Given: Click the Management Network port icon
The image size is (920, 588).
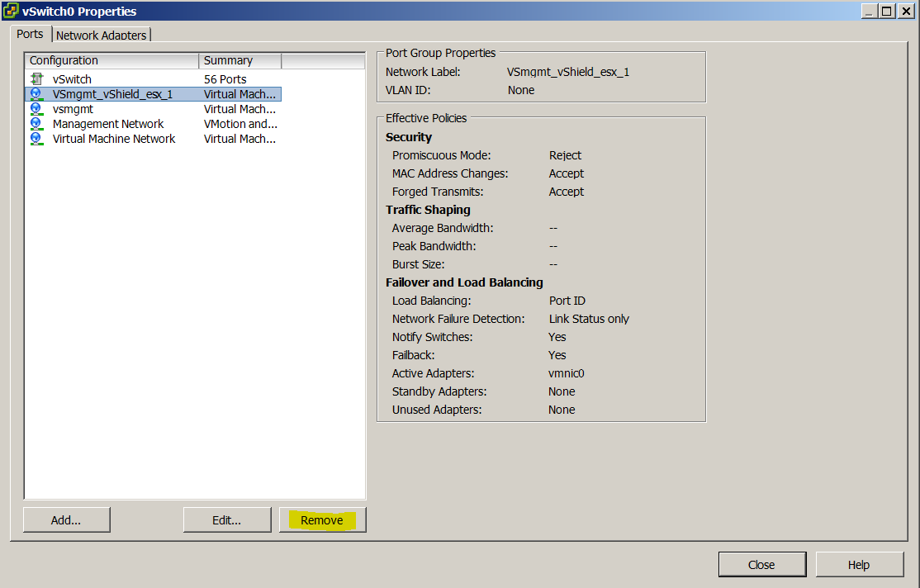Looking at the screenshot, I should (36, 124).
